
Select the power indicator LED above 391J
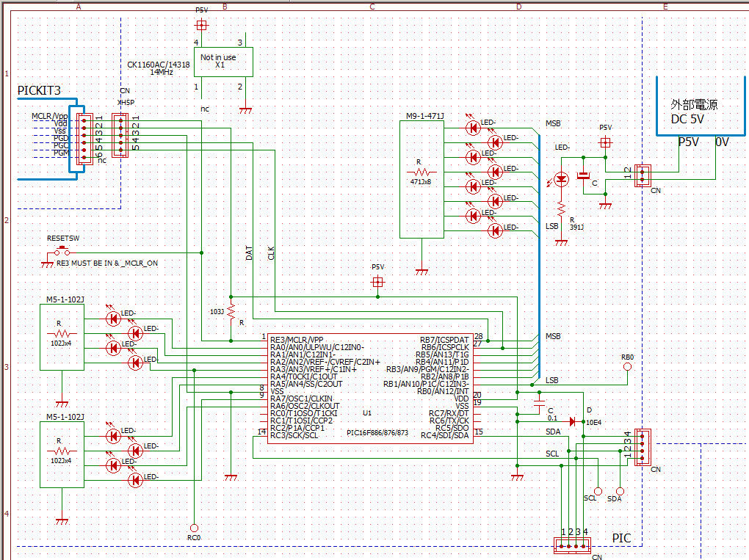(561, 180)
